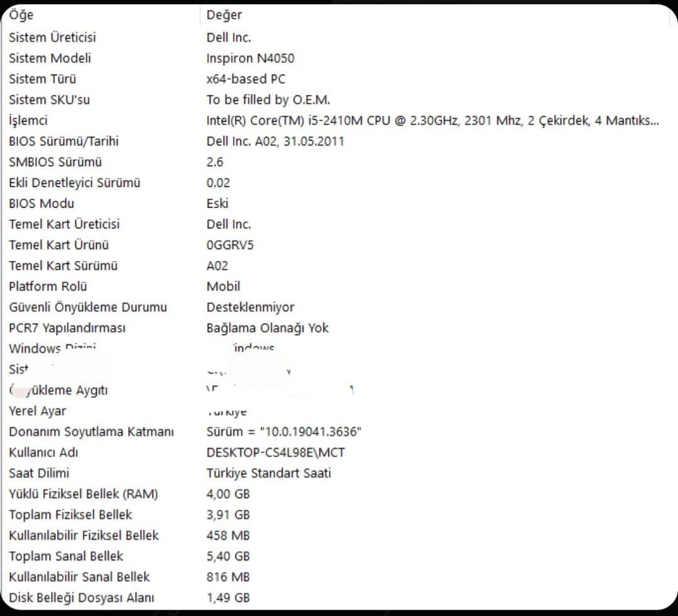Select the PCR7 Yapılandırması row label
This screenshot has width=678, height=616.
pyautogui.click(x=67, y=328)
